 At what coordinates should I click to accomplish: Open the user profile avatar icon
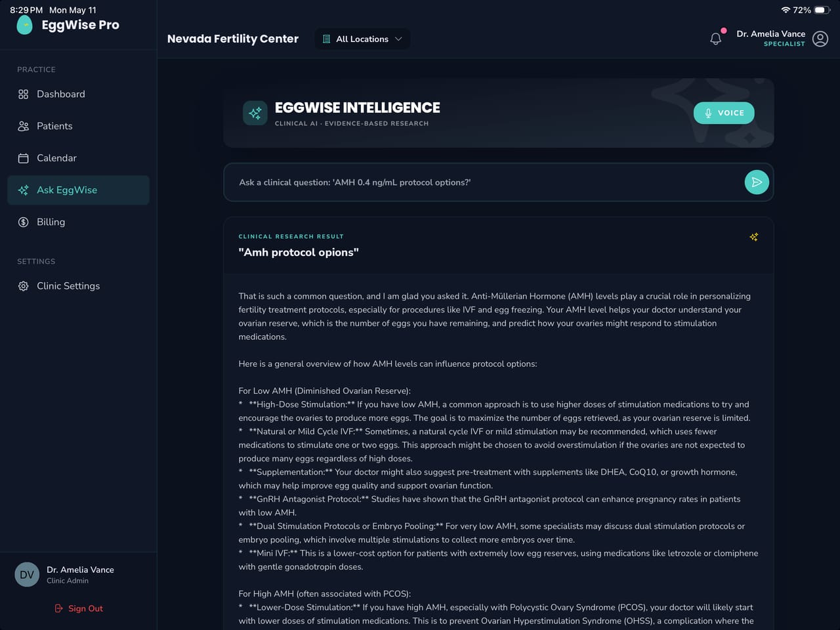tap(820, 39)
